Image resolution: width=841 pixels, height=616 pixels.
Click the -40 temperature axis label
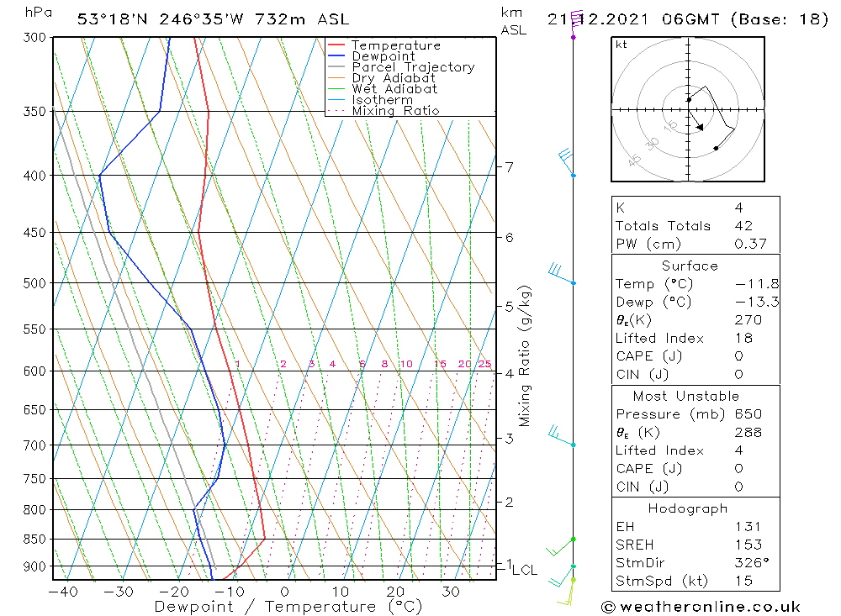click(63, 592)
